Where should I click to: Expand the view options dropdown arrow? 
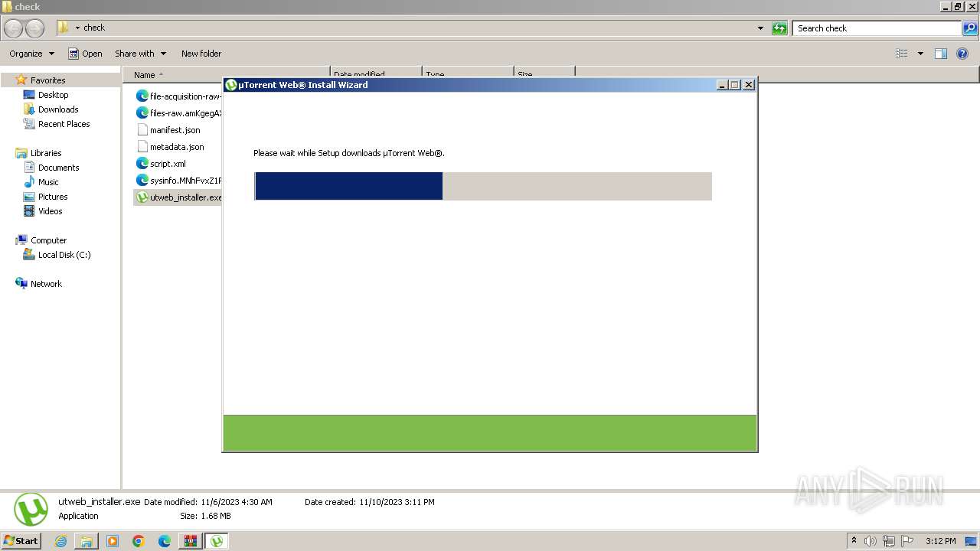coord(920,54)
